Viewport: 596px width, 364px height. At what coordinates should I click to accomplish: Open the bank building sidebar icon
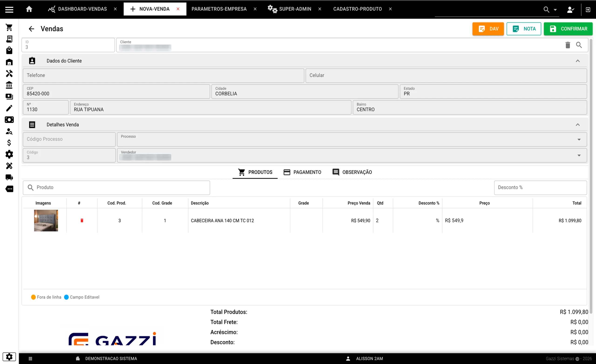point(9,85)
